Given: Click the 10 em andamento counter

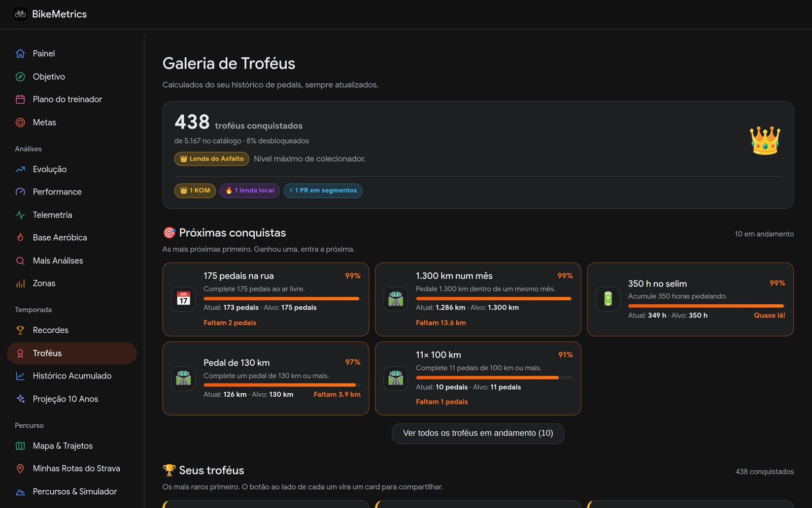Looking at the screenshot, I should [x=764, y=234].
